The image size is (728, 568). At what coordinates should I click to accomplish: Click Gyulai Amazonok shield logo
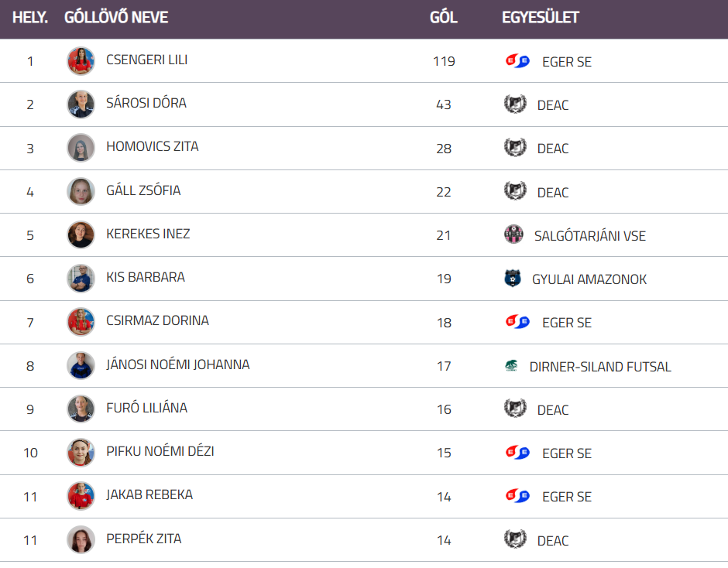513,279
